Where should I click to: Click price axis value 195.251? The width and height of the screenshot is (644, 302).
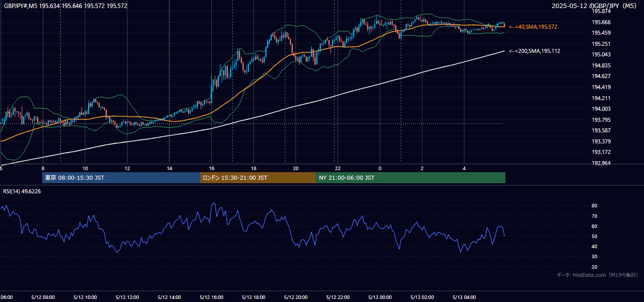pos(601,44)
